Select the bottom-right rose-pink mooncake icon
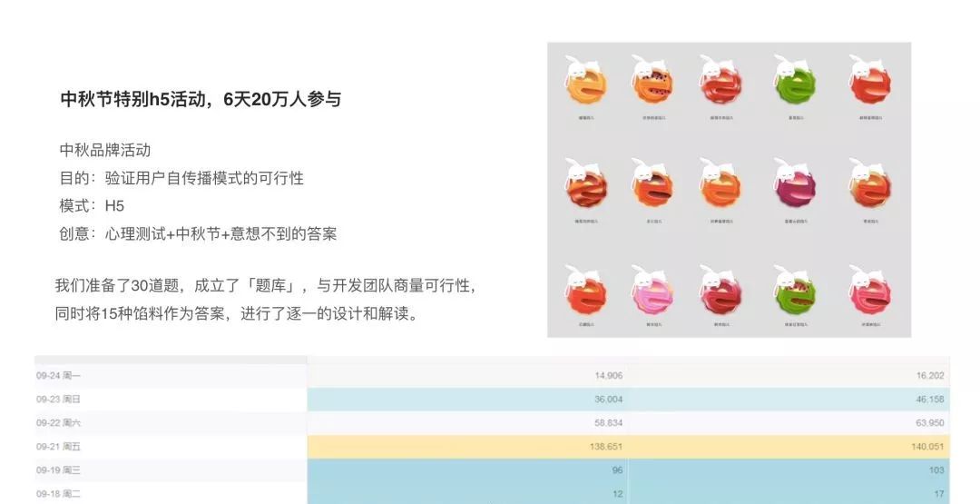 (869, 291)
